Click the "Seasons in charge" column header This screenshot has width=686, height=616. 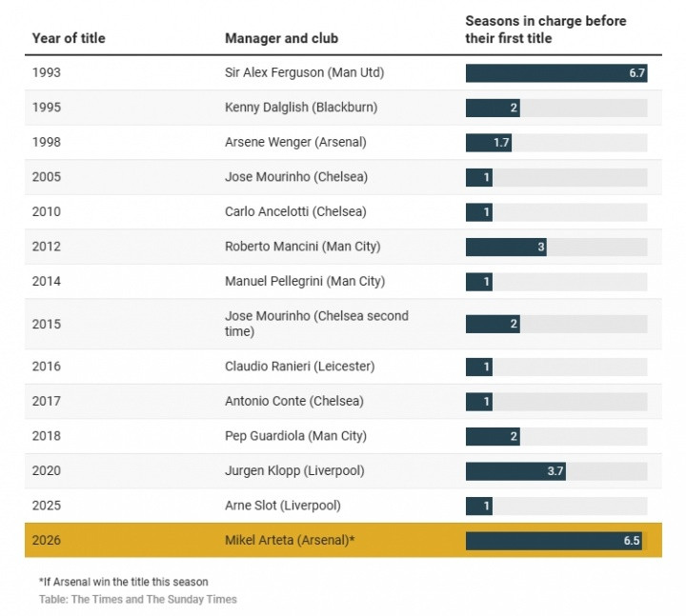click(x=545, y=30)
